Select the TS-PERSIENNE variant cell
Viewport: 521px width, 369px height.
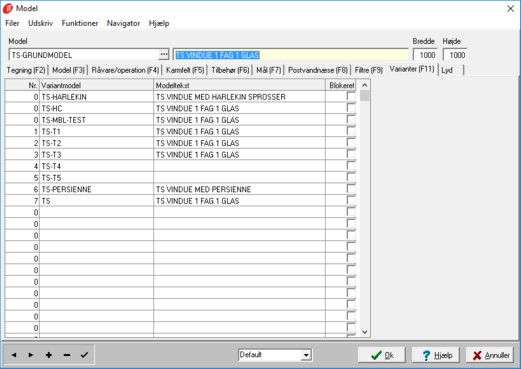[x=96, y=189]
